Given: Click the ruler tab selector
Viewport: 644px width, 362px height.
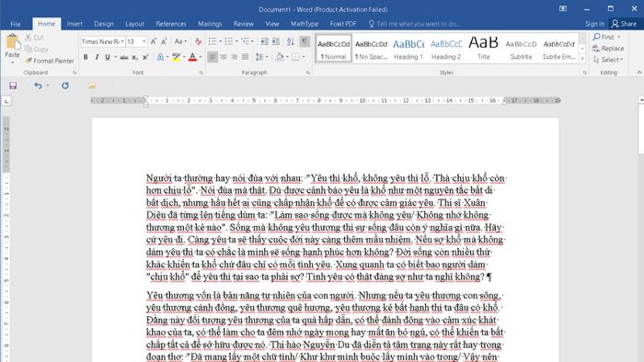Looking at the screenshot, I should click(x=6, y=101).
